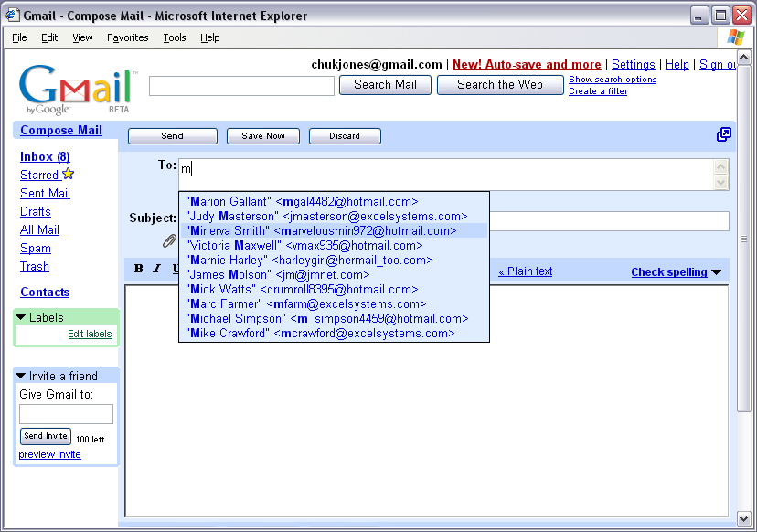Click the preview invite link
The height and width of the screenshot is (532, 757).
[49, 454]
